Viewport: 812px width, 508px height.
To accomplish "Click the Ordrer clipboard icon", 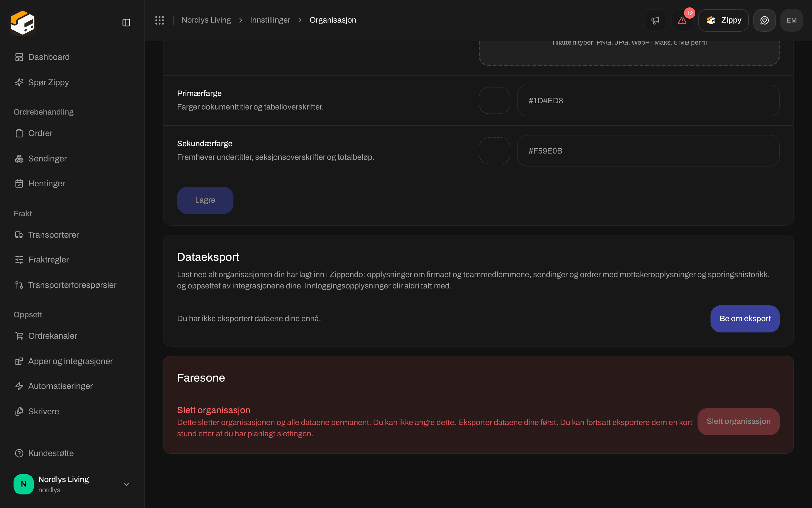I will (x=19, y=133).
